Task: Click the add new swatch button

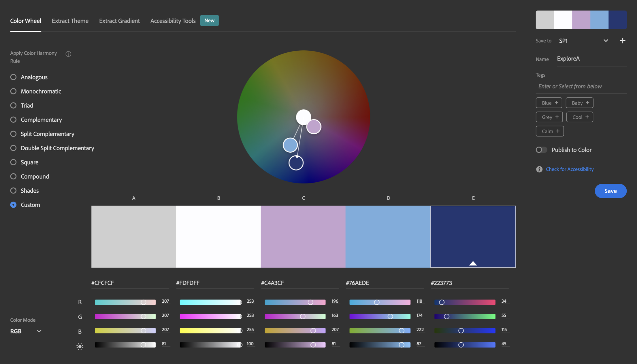Action: tap(623, 41)
